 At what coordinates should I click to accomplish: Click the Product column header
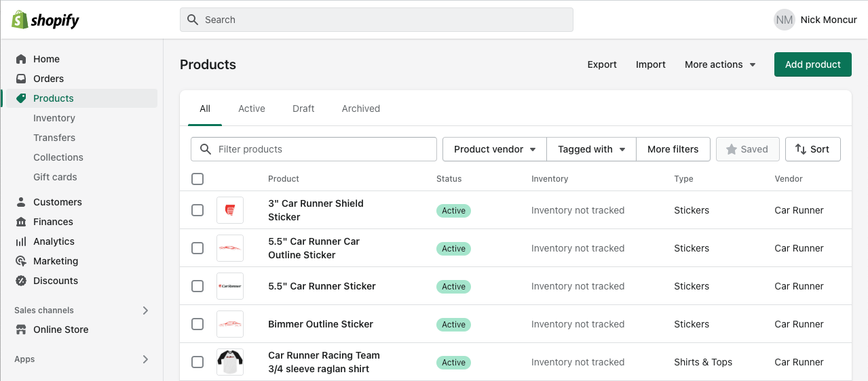[x=284, y=179]
